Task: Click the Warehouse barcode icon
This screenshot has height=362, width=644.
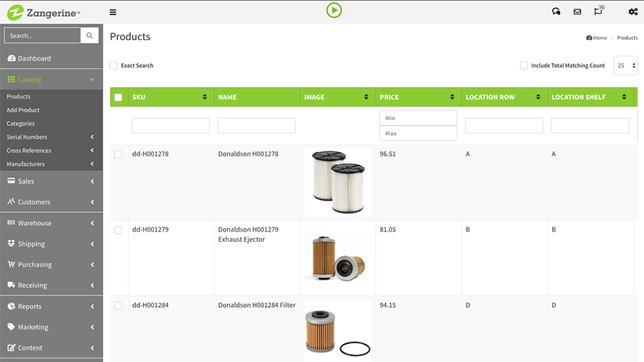Action: pyautogui.click(x=11, y=223)
